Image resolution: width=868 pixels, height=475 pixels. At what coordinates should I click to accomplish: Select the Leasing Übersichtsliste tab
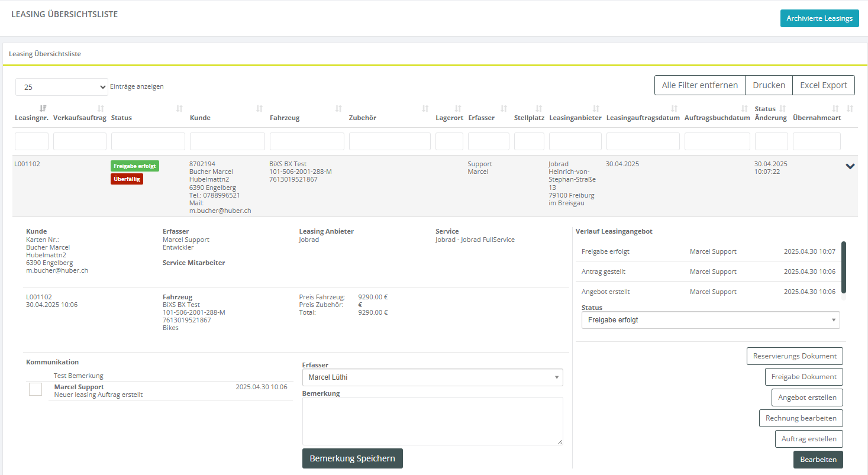[45, 54]
